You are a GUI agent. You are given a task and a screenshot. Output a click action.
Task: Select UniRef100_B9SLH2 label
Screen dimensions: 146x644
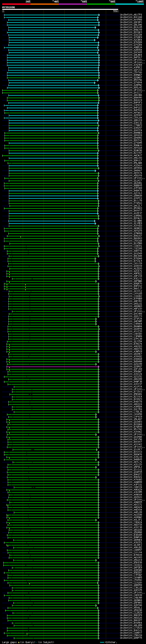pos(131,87)
